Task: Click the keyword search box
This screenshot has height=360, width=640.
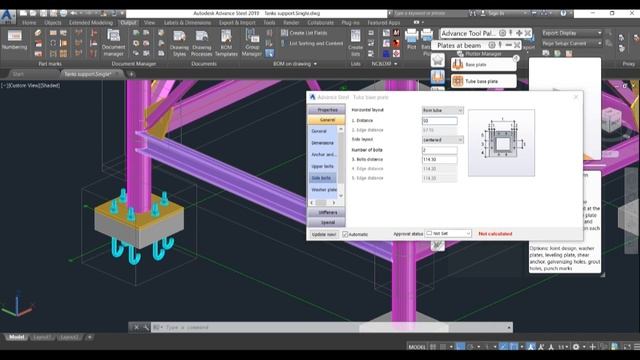Action: (429, 13)
